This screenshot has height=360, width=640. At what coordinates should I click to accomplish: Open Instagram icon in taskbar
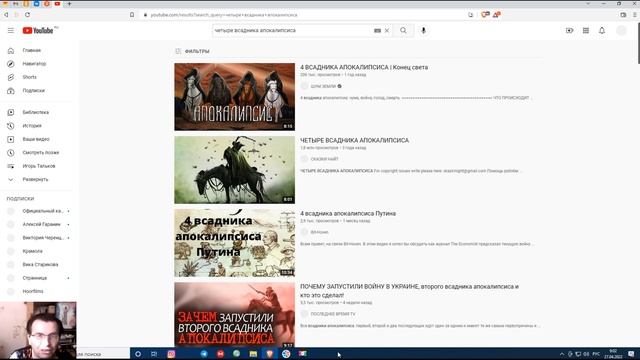[171, 354]
